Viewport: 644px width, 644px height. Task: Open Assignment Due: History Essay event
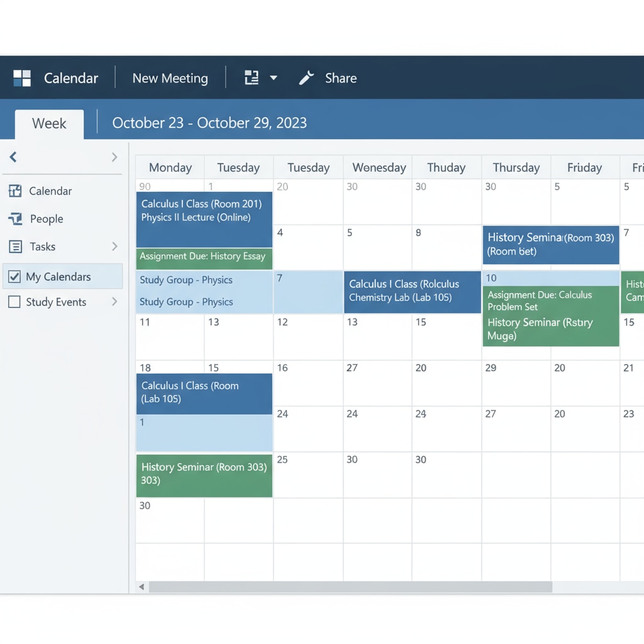(x=204, y=257)
